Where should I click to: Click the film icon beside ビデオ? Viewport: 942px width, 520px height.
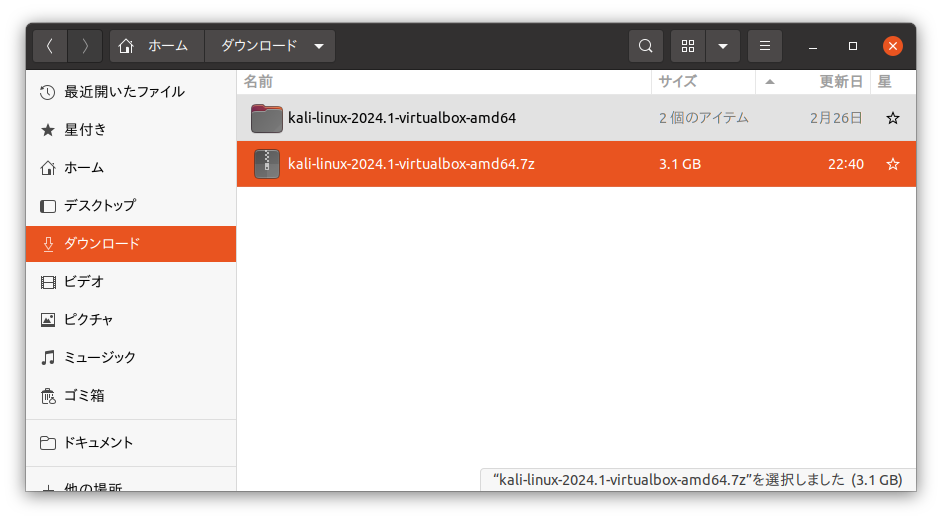coord(47,282)
